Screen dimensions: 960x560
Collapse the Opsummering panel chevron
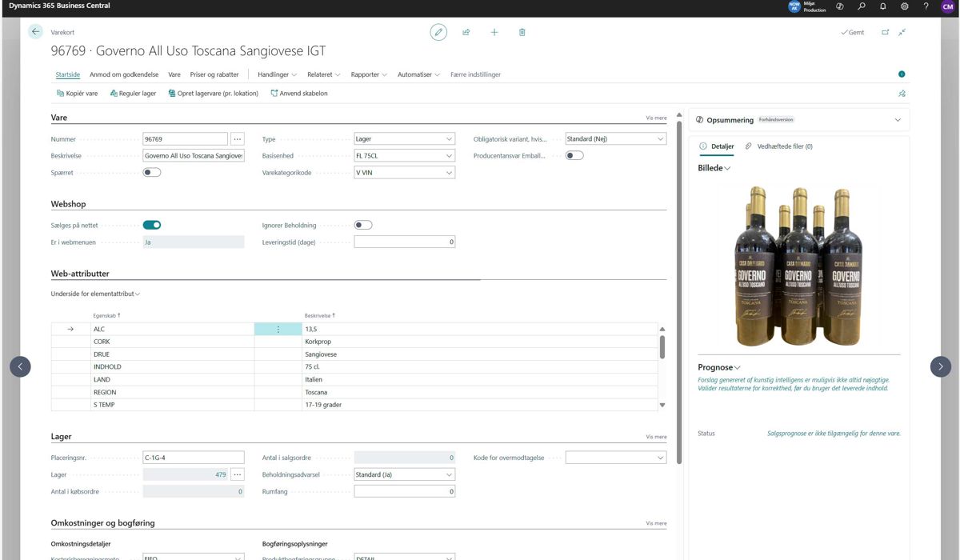tap(898, 120)
